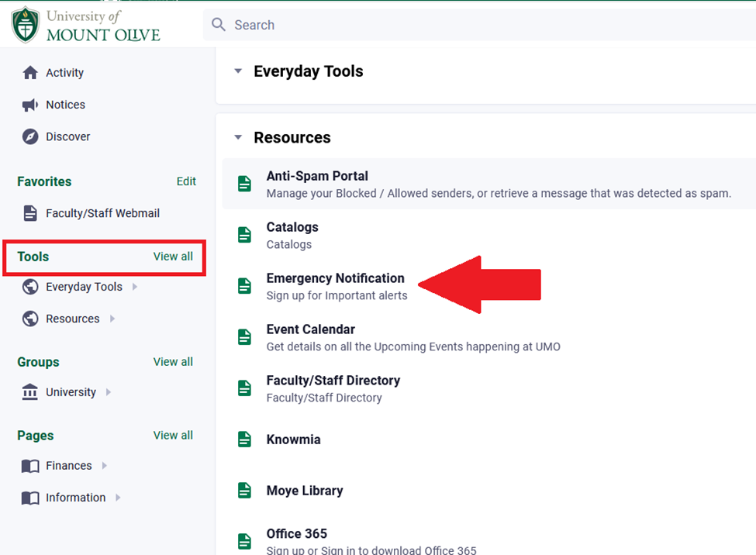
Task: Select Information label under Pages
Action: [x=76, y=498]
